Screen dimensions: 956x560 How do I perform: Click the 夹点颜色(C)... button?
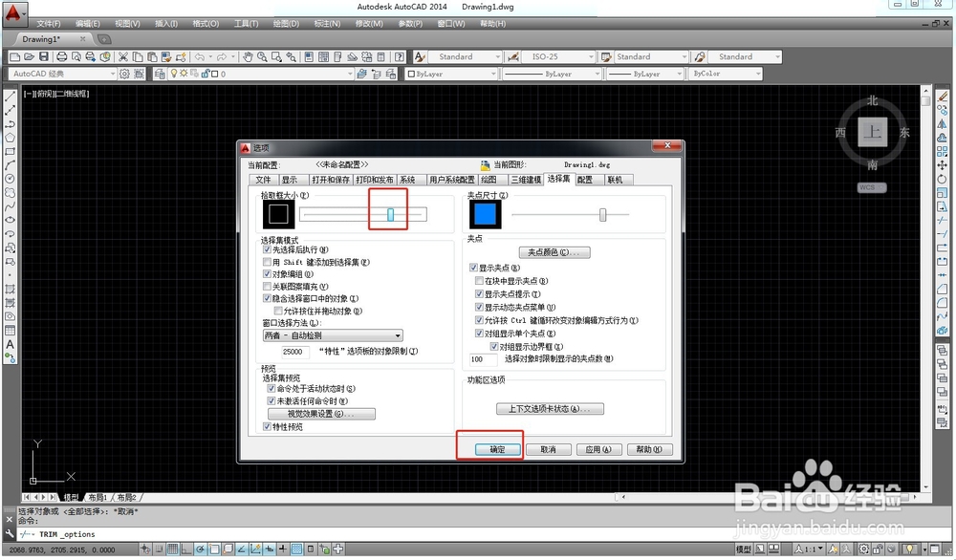click(x=554, y=252)
